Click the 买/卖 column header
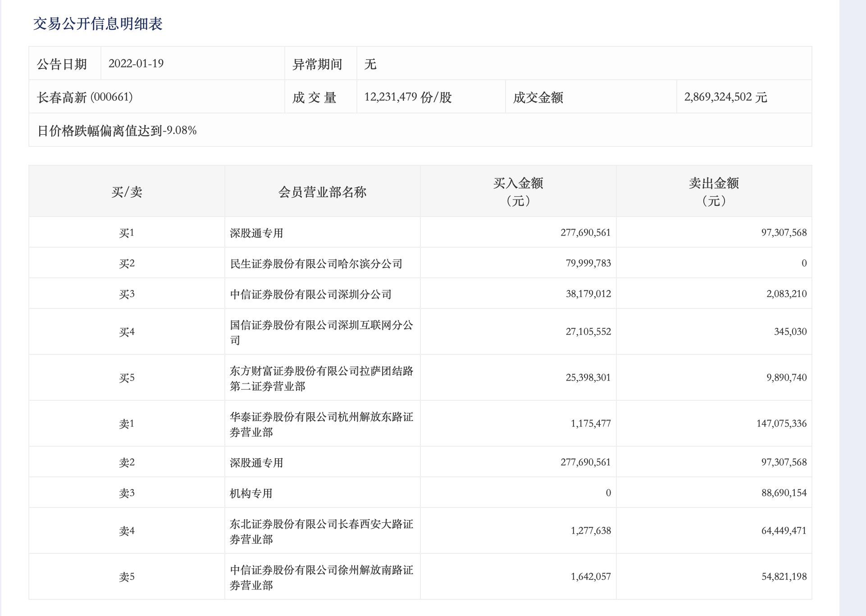866x616 pixels. (x=127, y=192)
